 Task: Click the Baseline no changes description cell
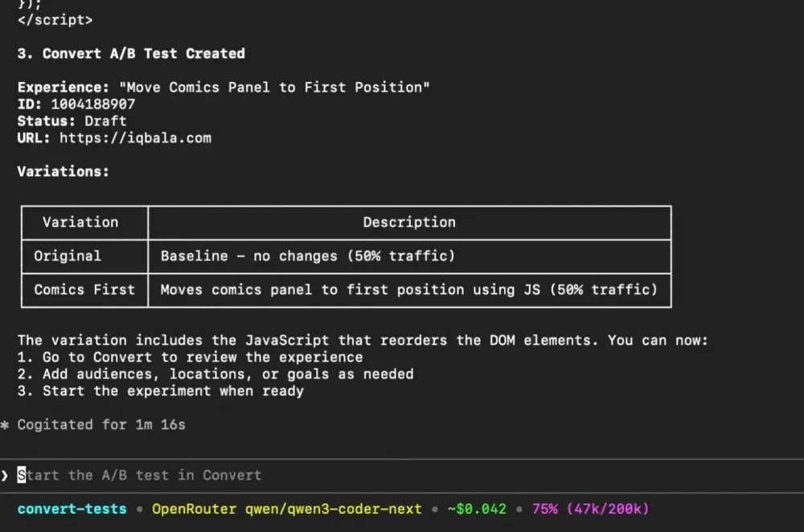pyautogui.click(x=307, y=256)
